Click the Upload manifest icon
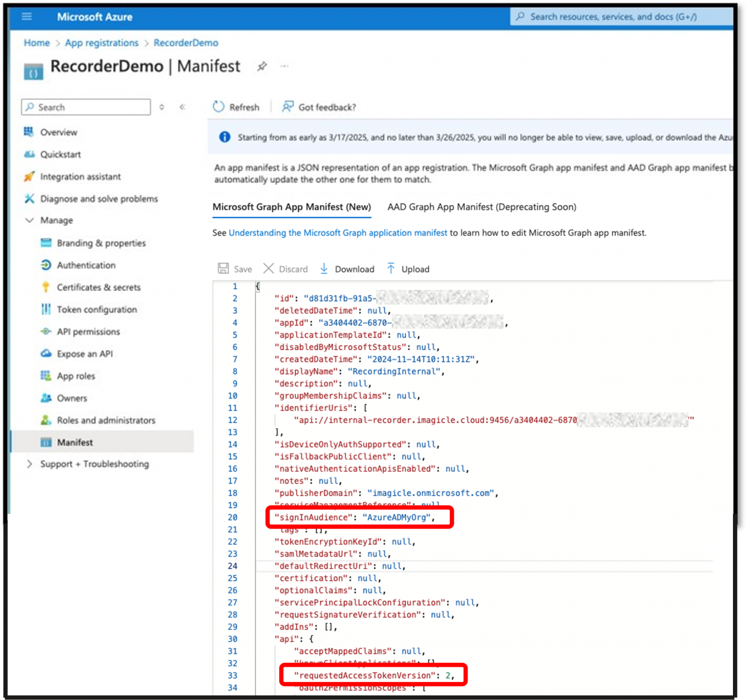 point(391,268)
